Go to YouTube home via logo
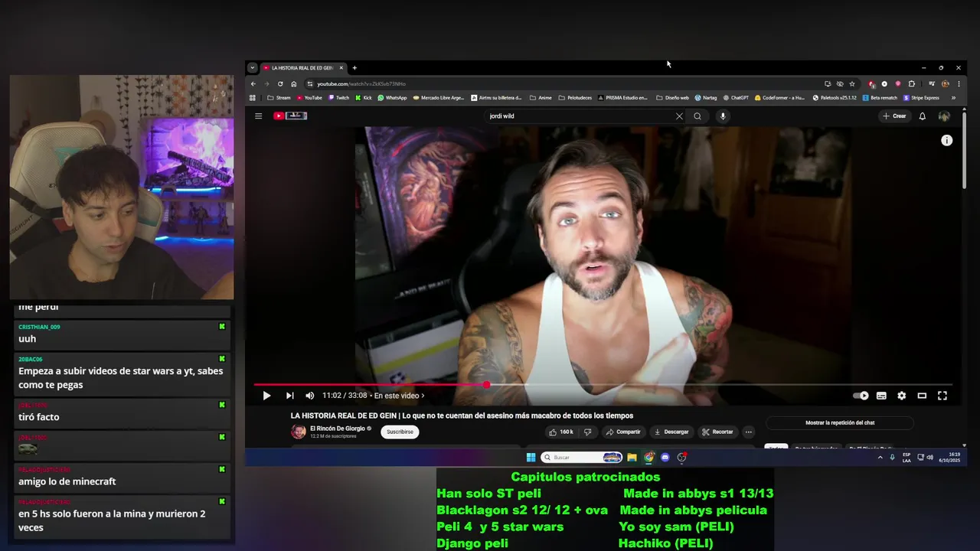Screen dimensions: 980x551 tap(290, 116)
